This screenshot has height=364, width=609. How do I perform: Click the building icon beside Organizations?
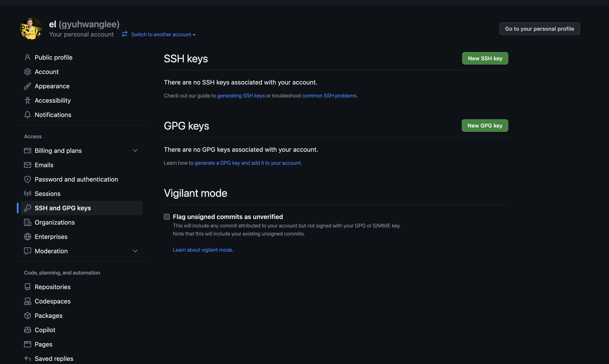(x=28, y=223)
